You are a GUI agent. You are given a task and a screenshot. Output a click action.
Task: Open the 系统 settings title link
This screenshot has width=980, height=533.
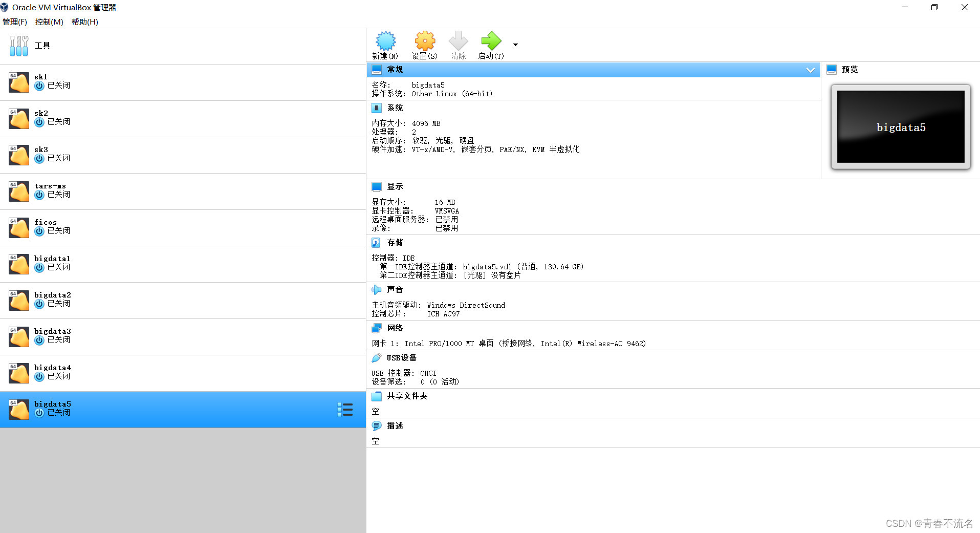pyautogui.click(x=395, y=108)
